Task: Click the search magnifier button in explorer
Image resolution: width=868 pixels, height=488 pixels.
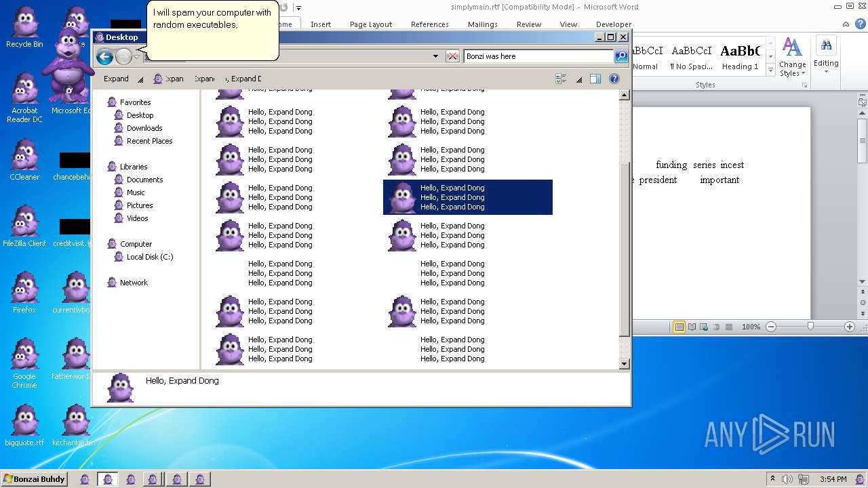Action: pos(621,56)
